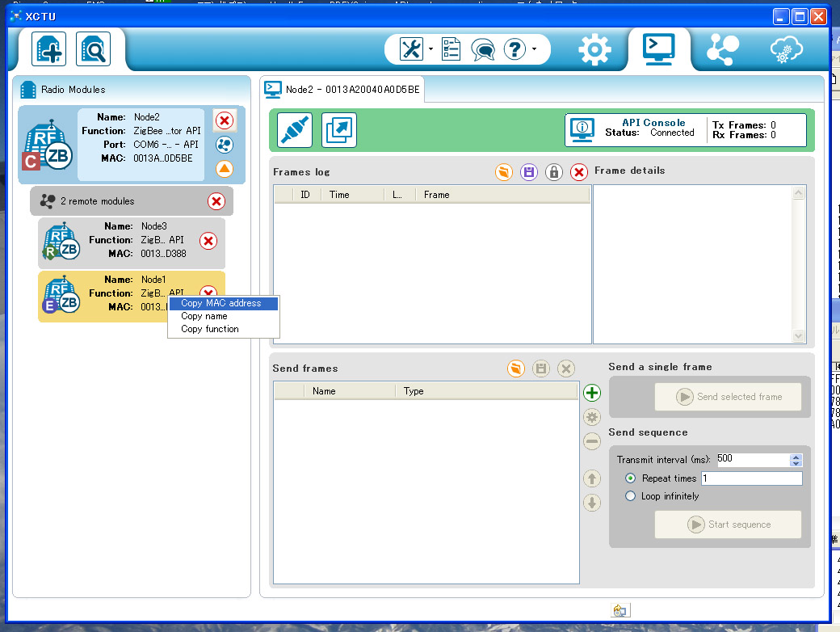Screen dimensions: 840x632
Task: Remove remote module Node3
Action: coord(208,241)
